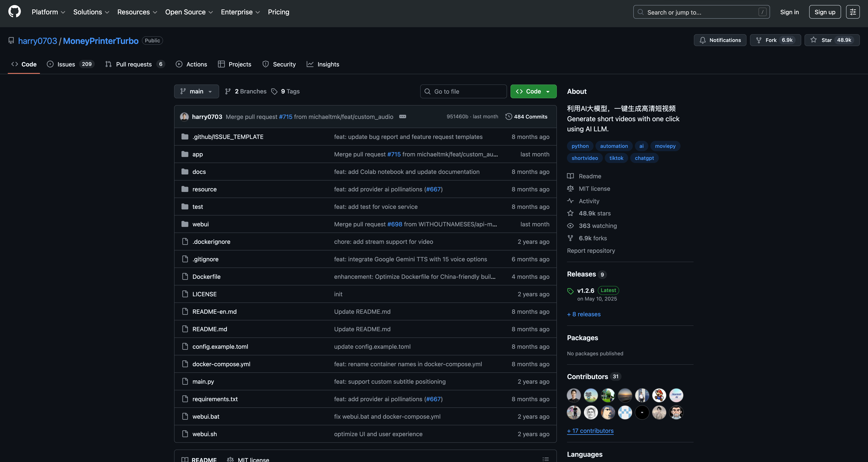Screen dimensions: 868x462
Task: Click the GitHub logo icon
Action: tap(15, 11)
